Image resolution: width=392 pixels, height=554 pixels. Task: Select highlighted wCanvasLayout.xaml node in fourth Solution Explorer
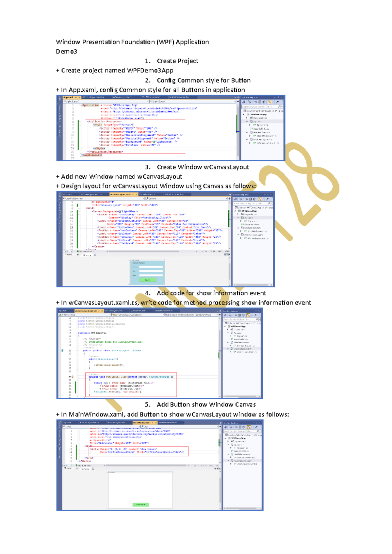(243, 460)
